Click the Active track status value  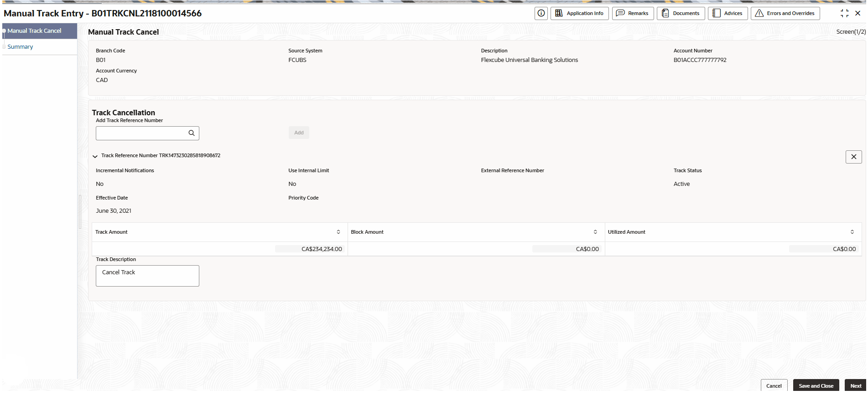pyautogui.click(x=681, y=184)
